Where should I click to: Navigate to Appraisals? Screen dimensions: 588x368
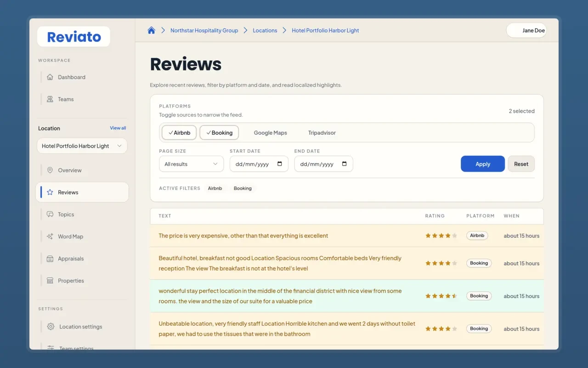[x=82, y=259]
